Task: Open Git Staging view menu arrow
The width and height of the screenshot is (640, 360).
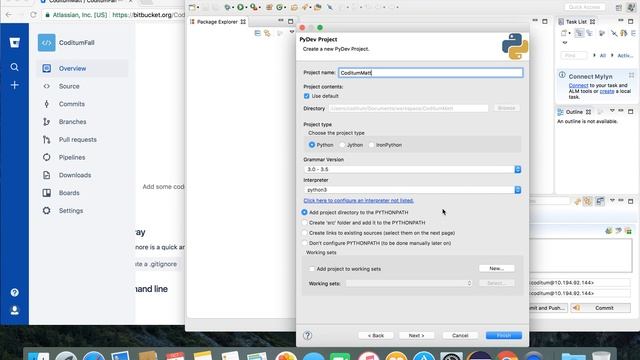Action: coord(612,200)
